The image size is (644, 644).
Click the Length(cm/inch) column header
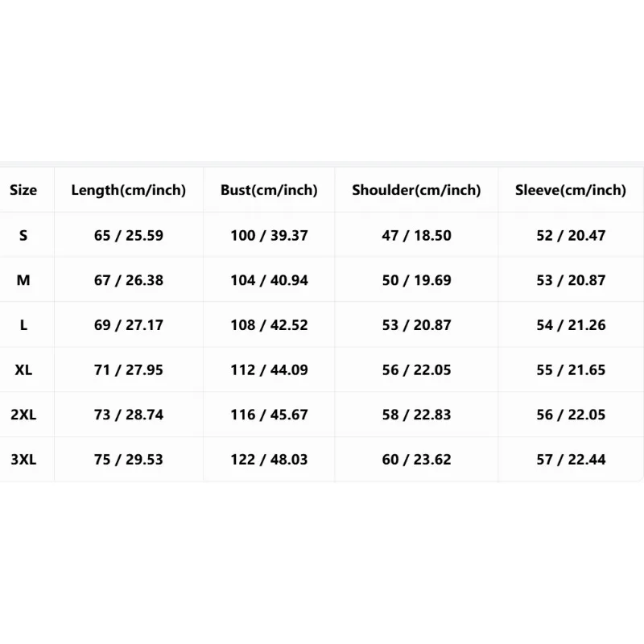129,190
